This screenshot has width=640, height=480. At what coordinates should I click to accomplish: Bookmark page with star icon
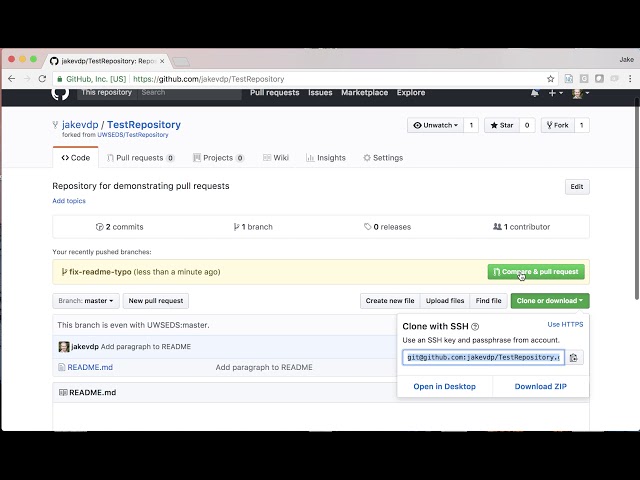point(550,79)
